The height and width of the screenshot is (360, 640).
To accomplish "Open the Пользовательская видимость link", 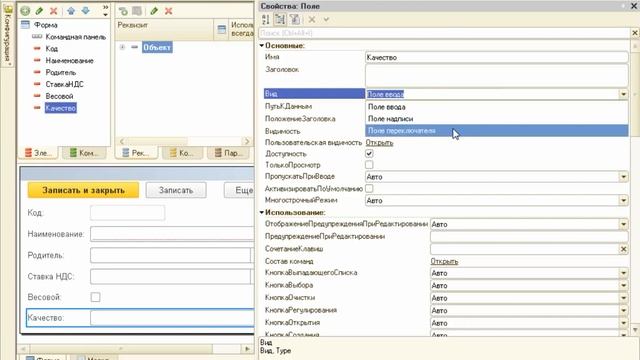I will (x=379, y=142).
